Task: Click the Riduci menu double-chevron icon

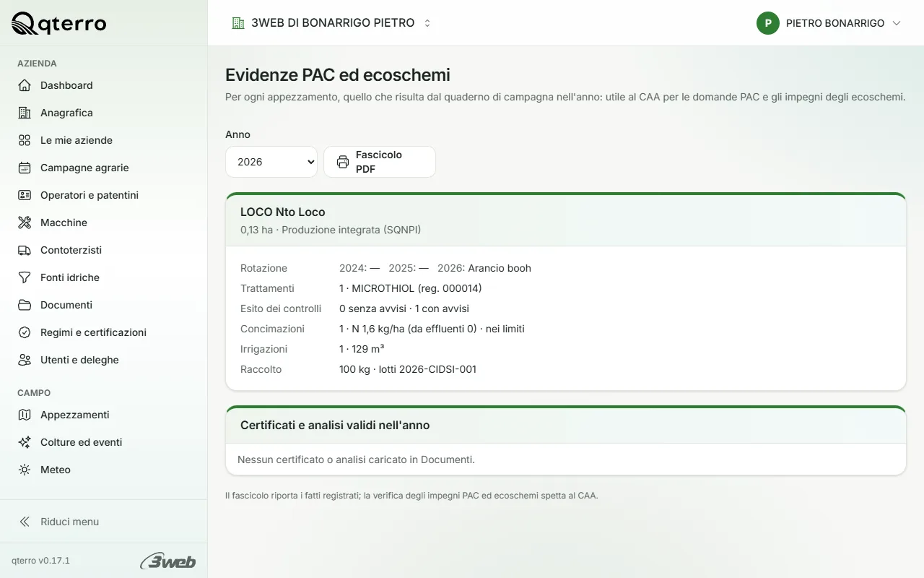Action: coord(25,522)
